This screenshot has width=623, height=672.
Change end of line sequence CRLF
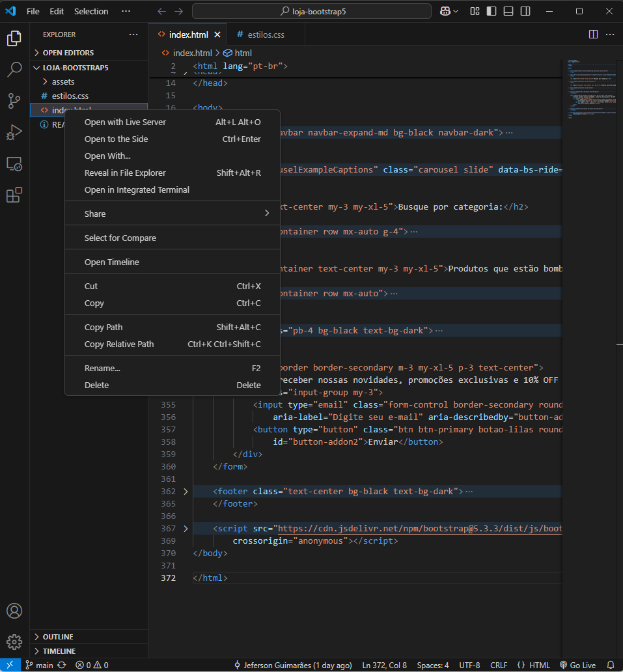(x=499, y=665)
